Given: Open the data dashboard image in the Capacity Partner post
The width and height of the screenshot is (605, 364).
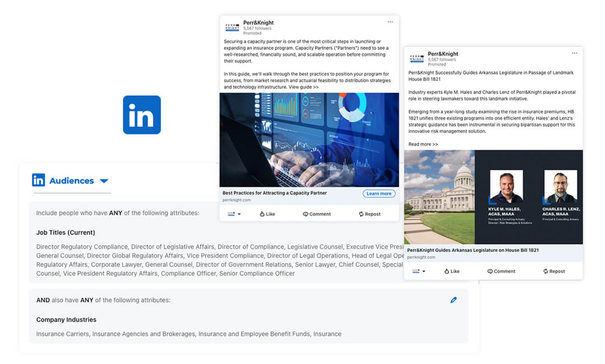Looking at the screenshot, I should (x=309, y=140).
